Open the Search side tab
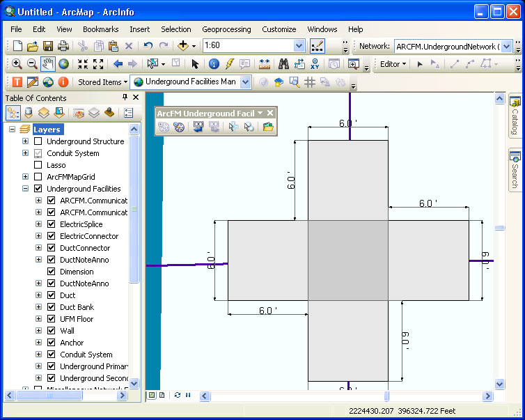The width and height of the screenshot is (525, 420). point(515,170)
